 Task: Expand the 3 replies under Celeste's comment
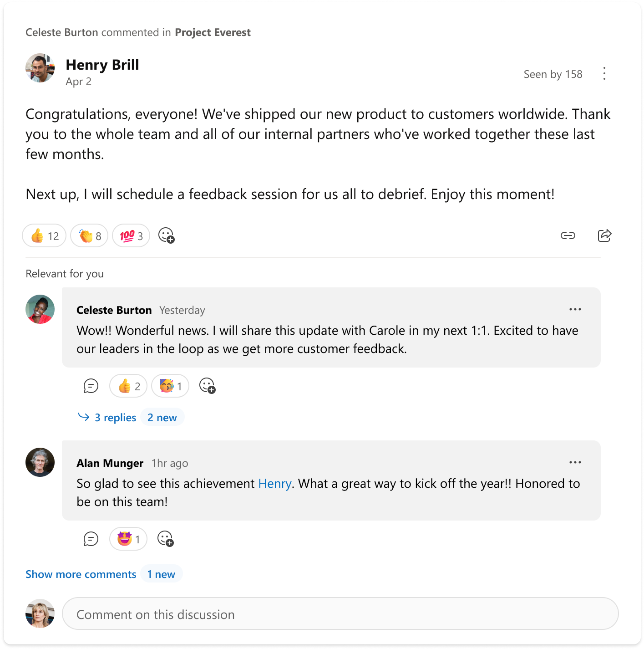click(115, 417)
